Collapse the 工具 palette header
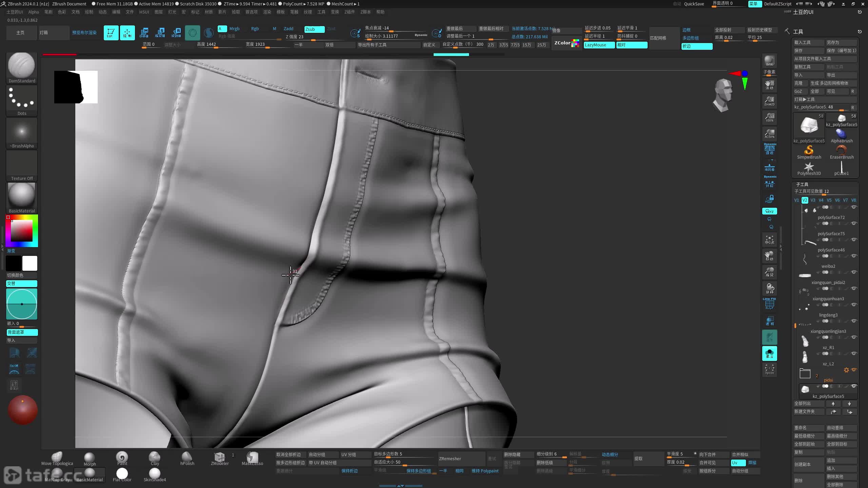Image resolution: width=868 pixels, height=488 pixels. [x=798, y=32]
